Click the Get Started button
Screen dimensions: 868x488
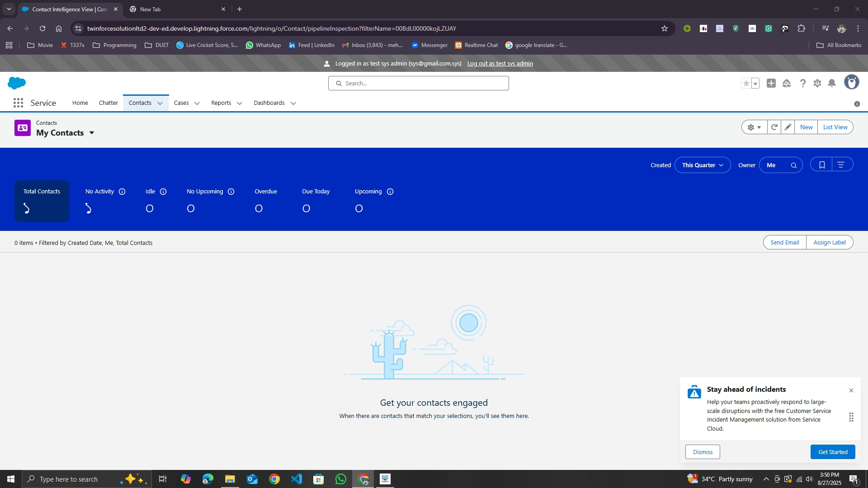click(832, 452)
